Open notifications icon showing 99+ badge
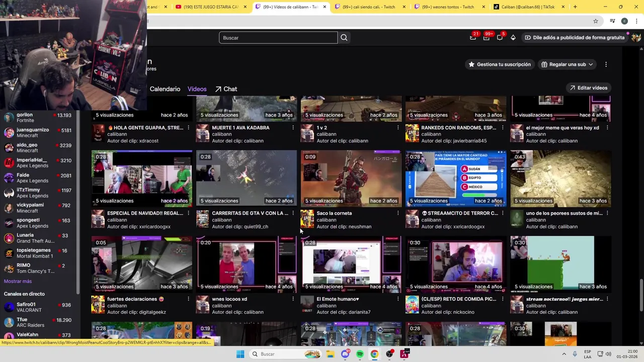This screenshot has width=644, height=362. 487,37
